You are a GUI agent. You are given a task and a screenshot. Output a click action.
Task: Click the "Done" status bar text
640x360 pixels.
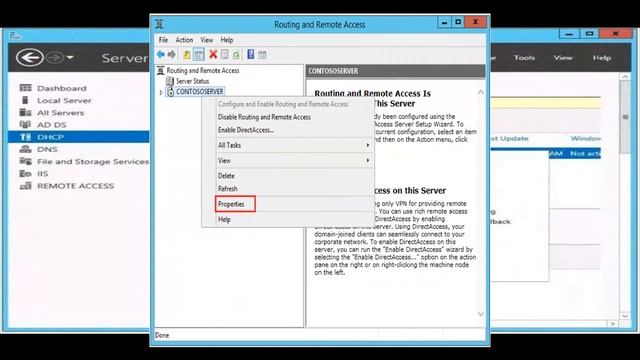point(162,335)
